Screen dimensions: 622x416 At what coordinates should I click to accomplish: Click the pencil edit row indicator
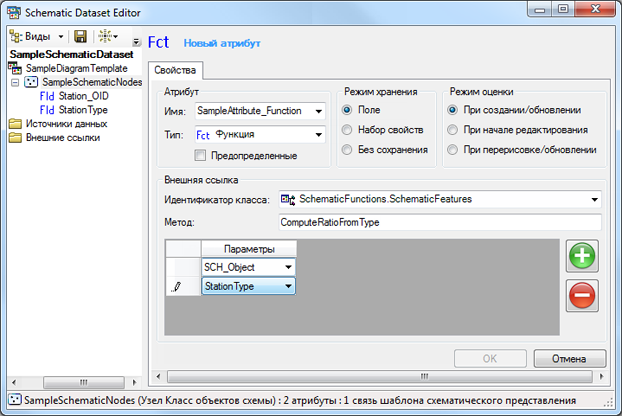pyautogui.click(x=177, y=287)
